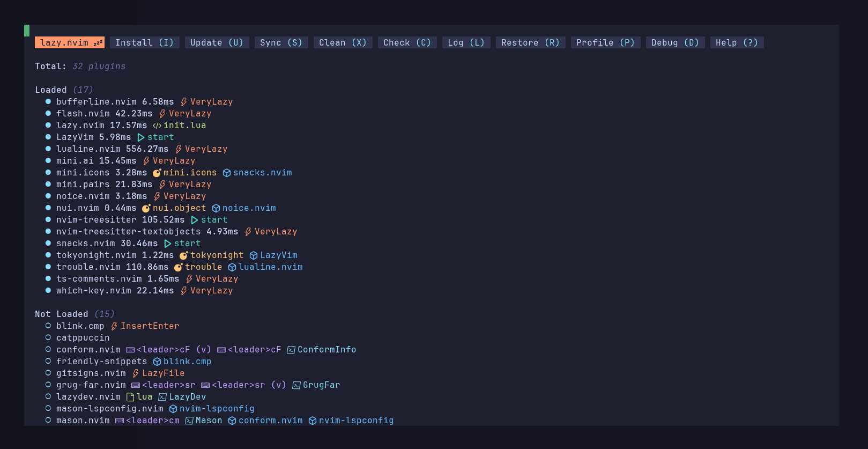
Task: Click the Debug (D) button
Action: point(676,42)
